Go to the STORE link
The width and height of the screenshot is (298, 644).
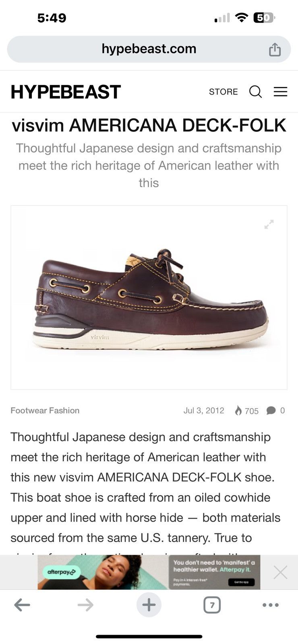223,92
